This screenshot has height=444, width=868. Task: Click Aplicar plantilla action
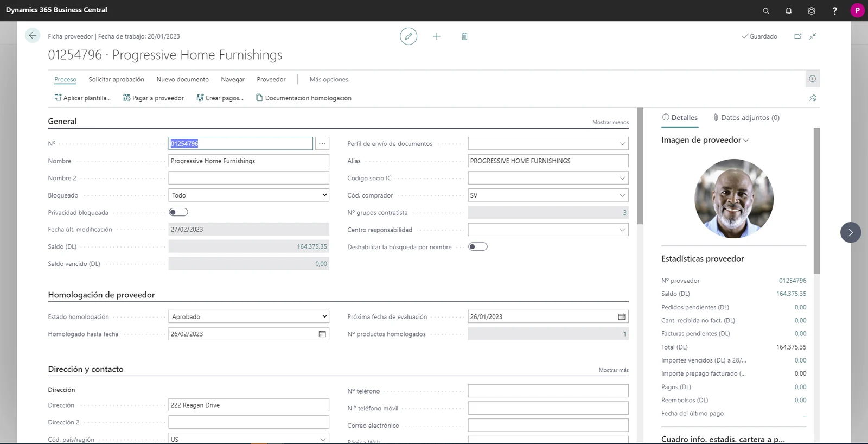[82, 98]
